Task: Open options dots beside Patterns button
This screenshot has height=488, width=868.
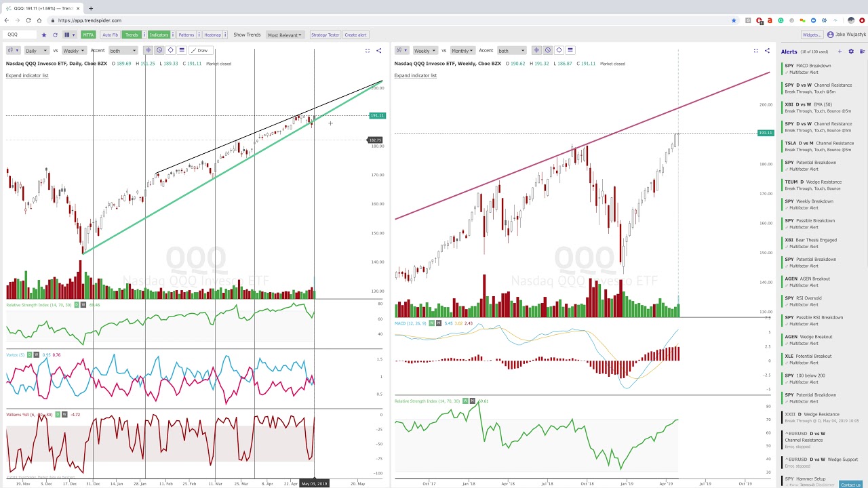Action: tap(199, 35)
